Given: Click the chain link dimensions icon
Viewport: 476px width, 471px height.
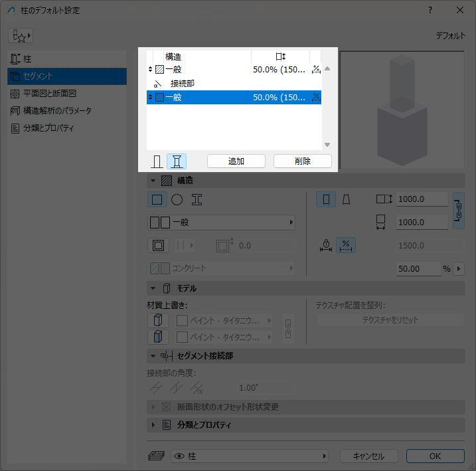Looking at the screenshot, I should pyautogui.click(x=458, y=211).
